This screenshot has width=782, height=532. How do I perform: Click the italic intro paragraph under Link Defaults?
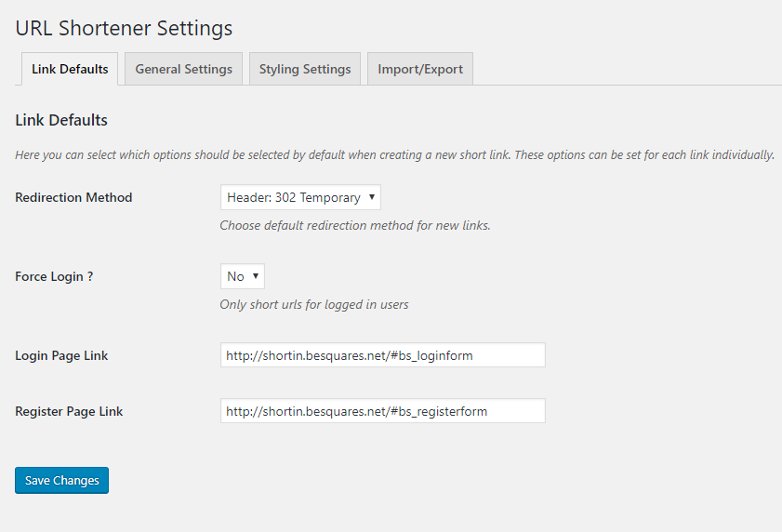pyautogui.click(x=394, y=154)
